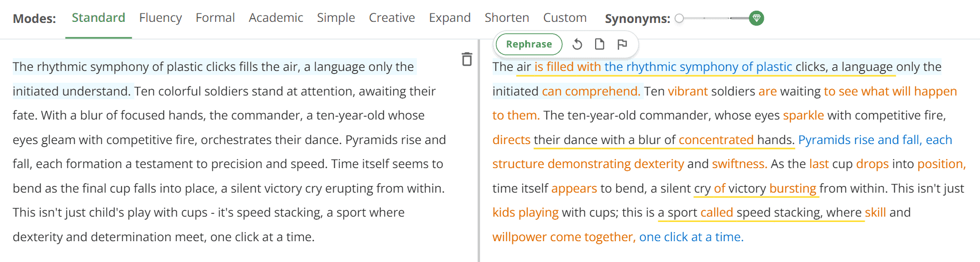This screenshot has width=980, height=262.
Task: Report the sentence with the flag icon
Action: pos(622,44)
